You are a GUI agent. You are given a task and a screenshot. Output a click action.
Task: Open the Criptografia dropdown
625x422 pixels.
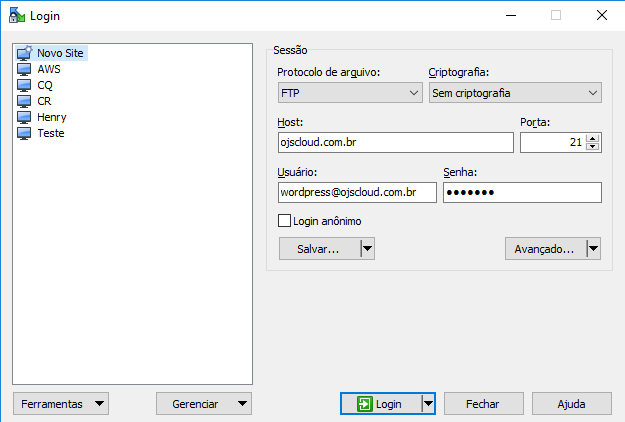[515, 93]
